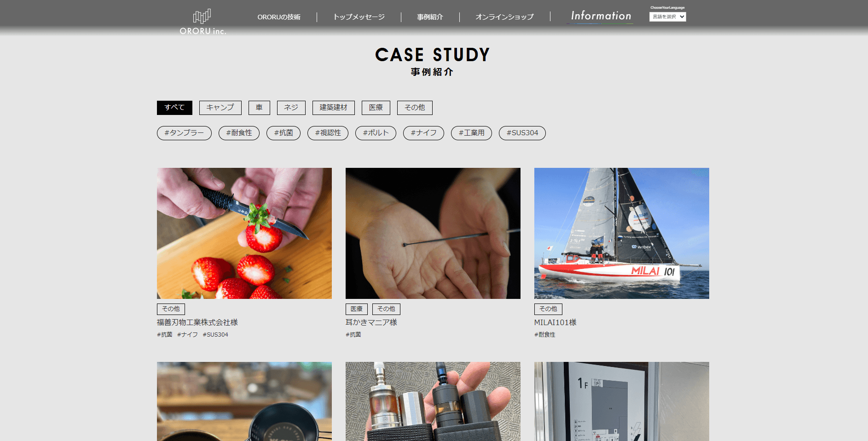
Task: Open the 事例紹介 navigation link
Action: (x=430, y=17)
